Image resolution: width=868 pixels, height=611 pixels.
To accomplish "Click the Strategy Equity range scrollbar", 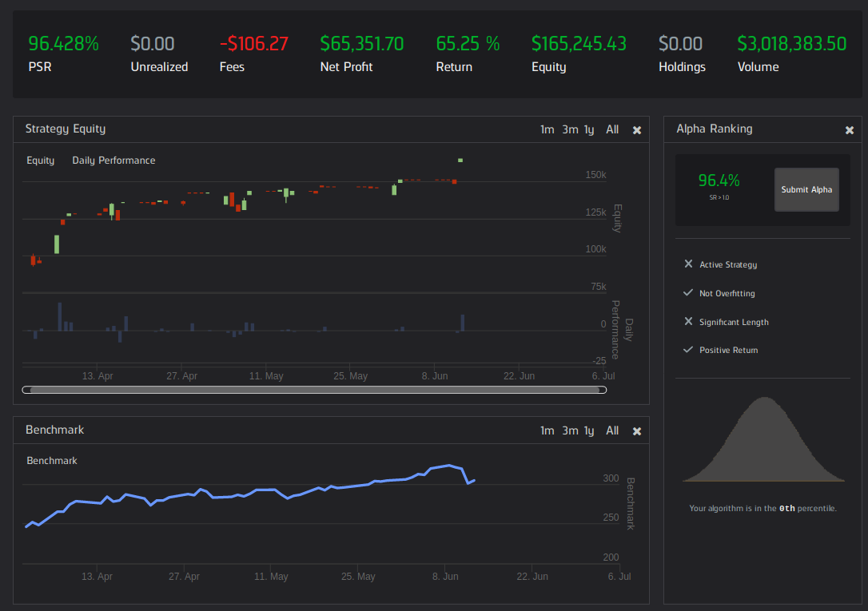I will (x=314, y=390).
